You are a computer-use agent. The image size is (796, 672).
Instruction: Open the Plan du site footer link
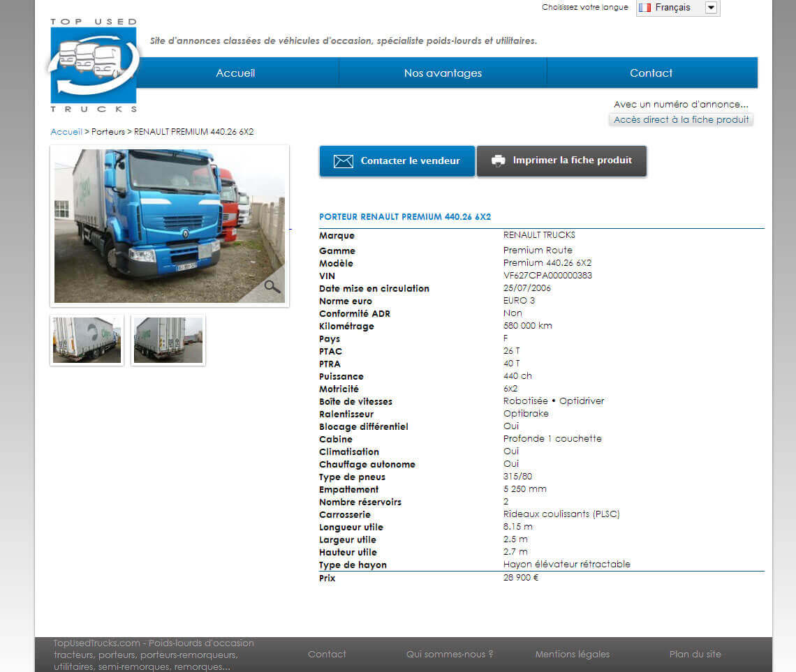click(695, 655)
